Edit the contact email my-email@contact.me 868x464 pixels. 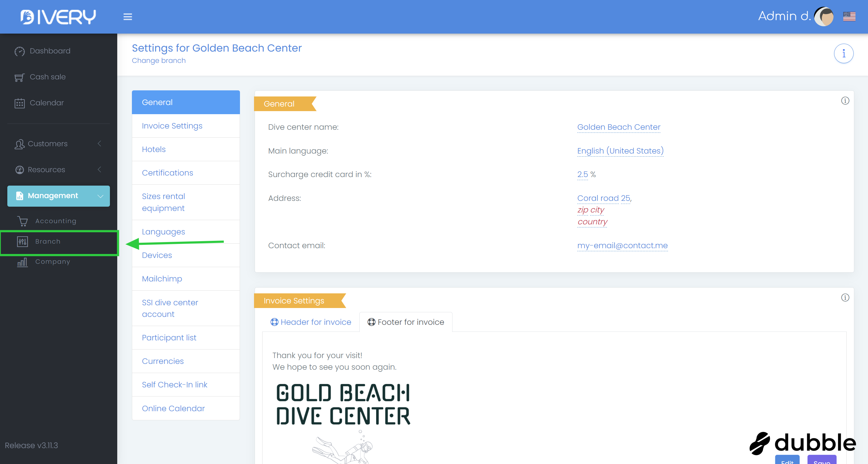click(622, 245)
